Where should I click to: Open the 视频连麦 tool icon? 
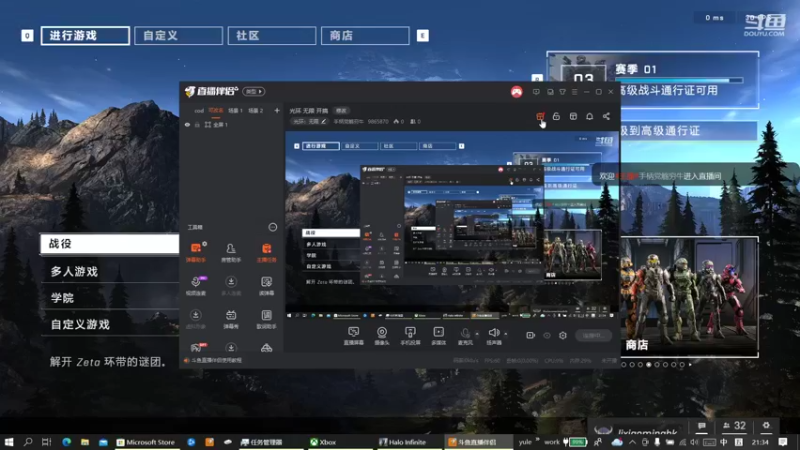pyautogui.click(x=195, y=286)
